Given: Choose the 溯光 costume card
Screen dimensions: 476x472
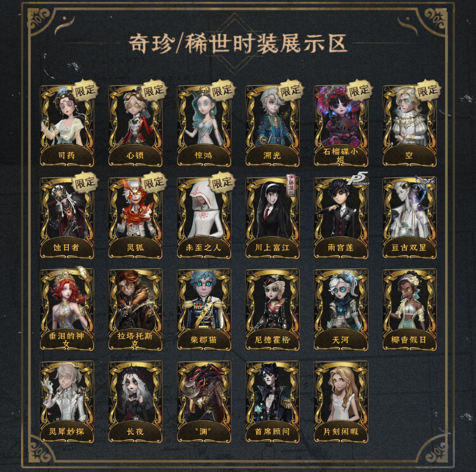Looking at the screenshot, I should pyautogui.click(x=272, y=126).
